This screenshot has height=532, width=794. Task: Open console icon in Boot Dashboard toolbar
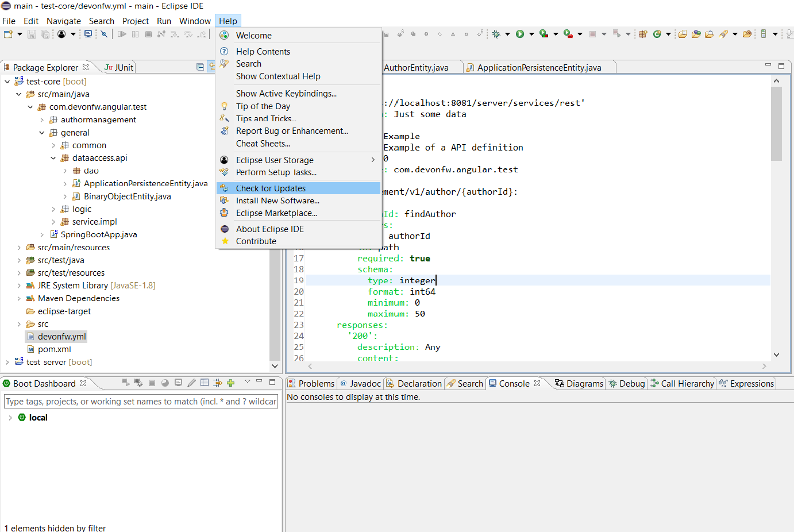pyautogui.click(x=178, y=383)
